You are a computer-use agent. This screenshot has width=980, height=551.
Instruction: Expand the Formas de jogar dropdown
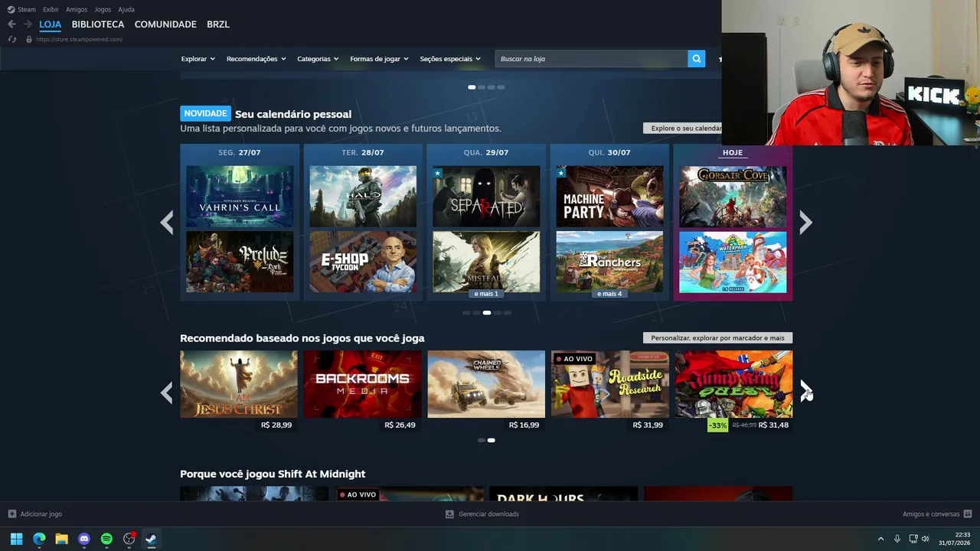[379, 59]
